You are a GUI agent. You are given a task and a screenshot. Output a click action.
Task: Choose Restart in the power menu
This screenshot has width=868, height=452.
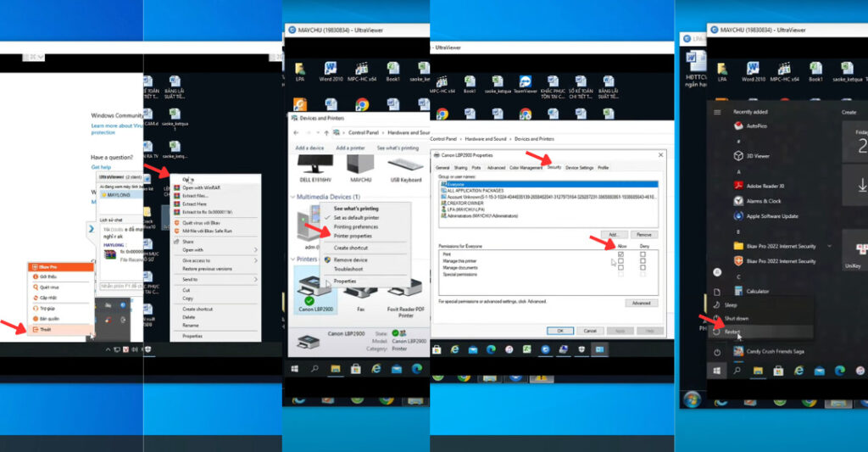(762, 332)
